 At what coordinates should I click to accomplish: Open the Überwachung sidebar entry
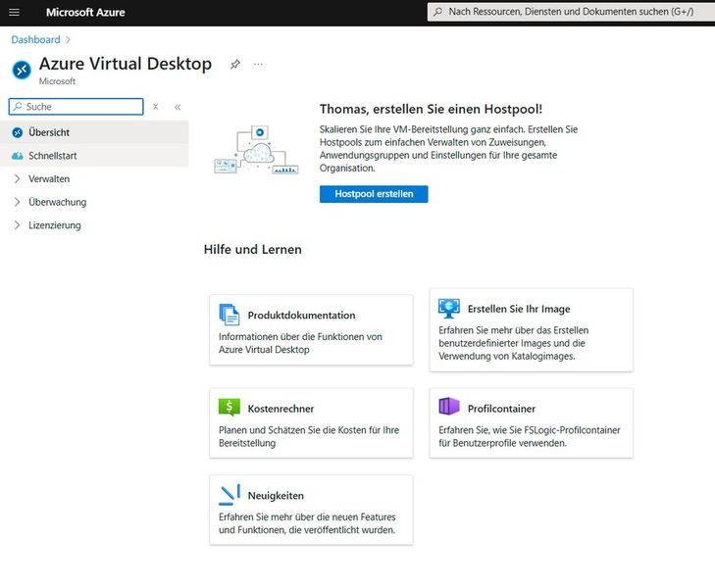coord(58,202)
